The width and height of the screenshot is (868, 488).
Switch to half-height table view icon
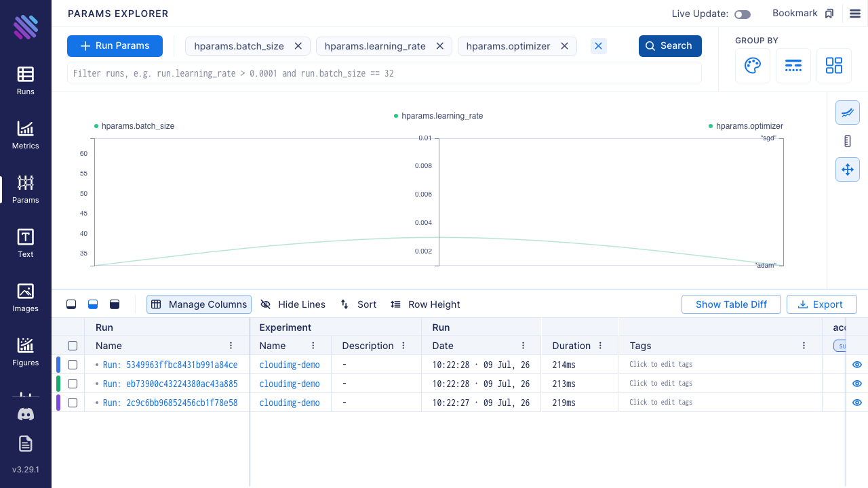pyautogui.click(x=93, y=304)
